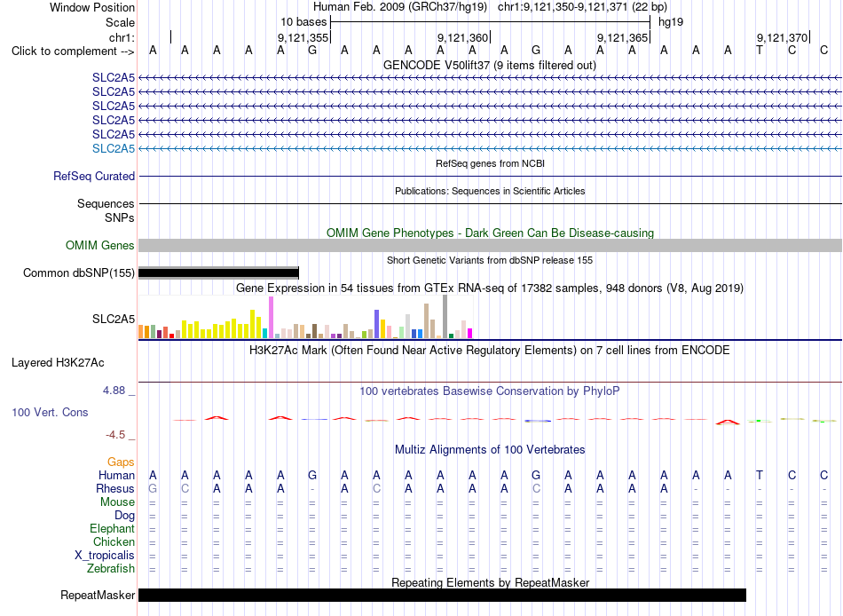Click the GTEx Gene Expression in 54 tissues title
843x616 pixels.
[490, 288]
